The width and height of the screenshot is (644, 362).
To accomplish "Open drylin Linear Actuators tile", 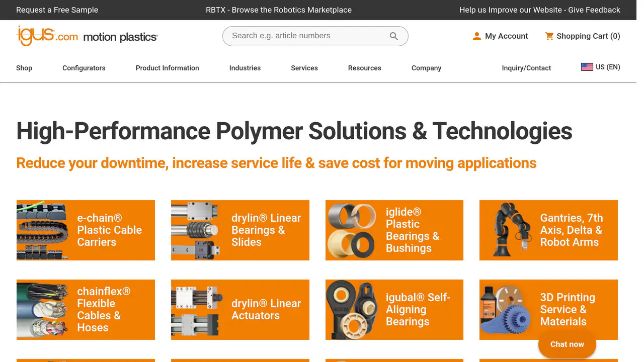I will [240, 310].
